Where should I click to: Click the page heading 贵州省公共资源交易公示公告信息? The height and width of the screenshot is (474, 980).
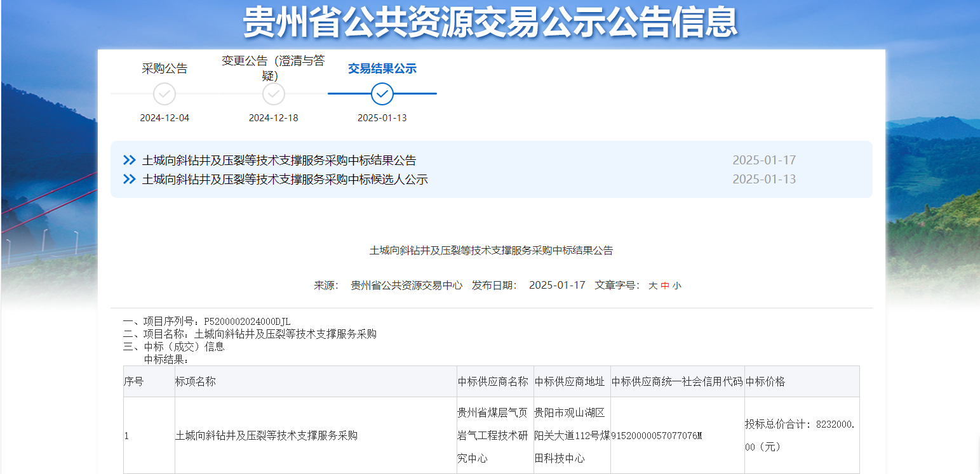point(490,22)
